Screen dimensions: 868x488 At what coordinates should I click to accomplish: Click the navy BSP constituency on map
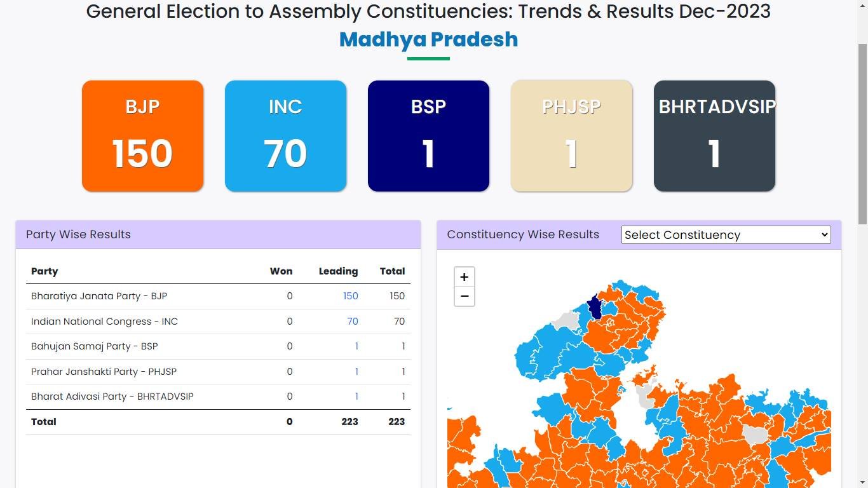(x=595, y=308)
